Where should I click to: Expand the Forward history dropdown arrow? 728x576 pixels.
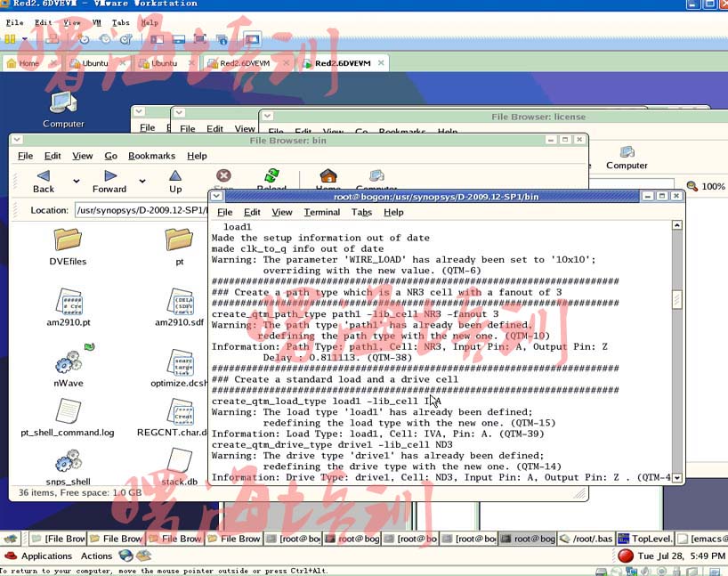[x=142, y=182]
